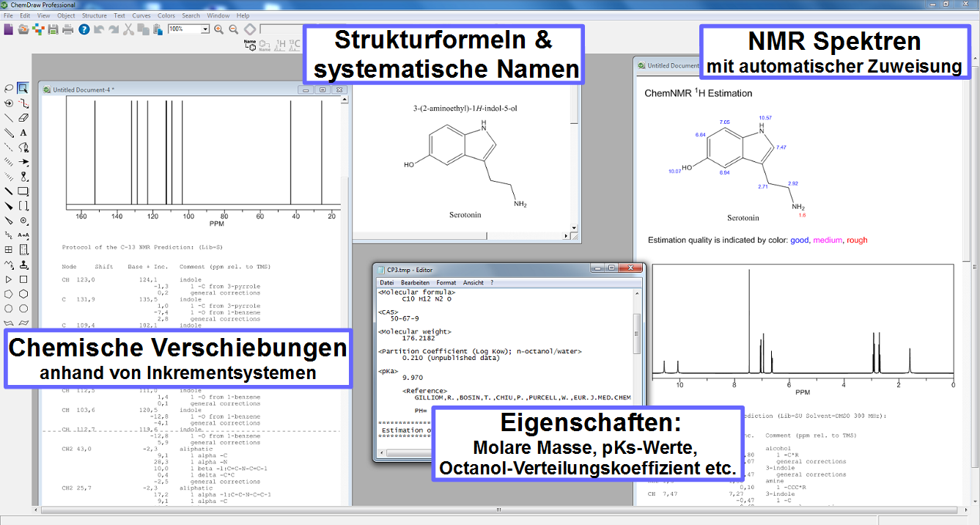
Task: Open Format menu in the Editor window
Action: pos(446,282)
